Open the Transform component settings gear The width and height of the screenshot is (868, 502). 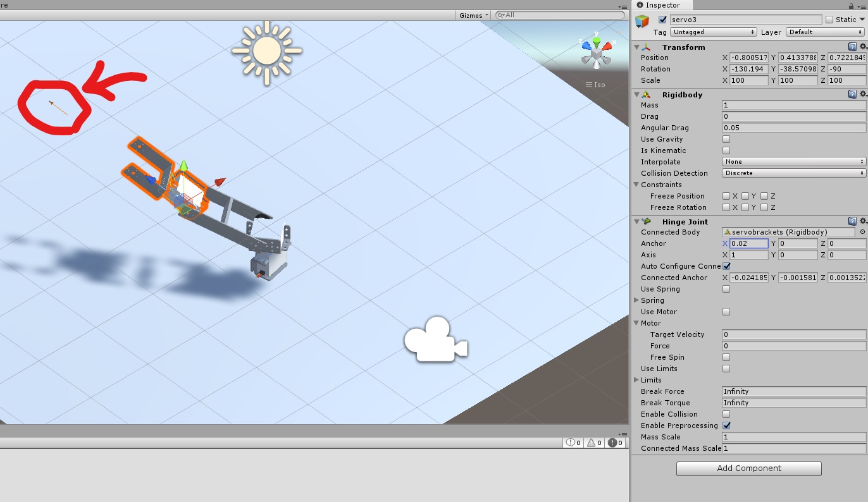click(862, 47)
